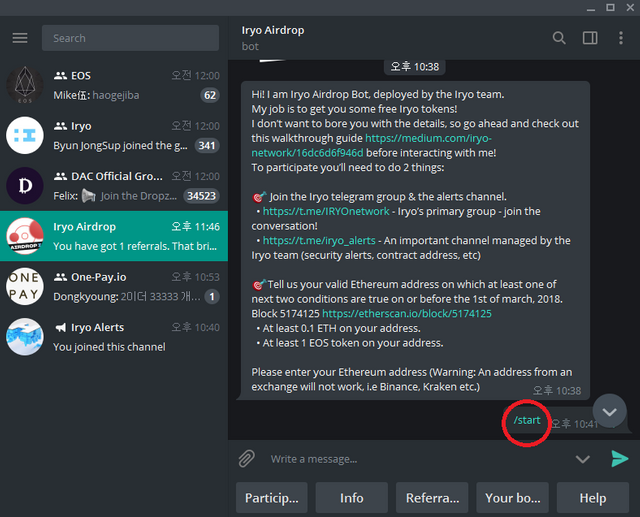
Task: Open the t.me/IRYOnetwork link
Action: (x=326, y=211)
